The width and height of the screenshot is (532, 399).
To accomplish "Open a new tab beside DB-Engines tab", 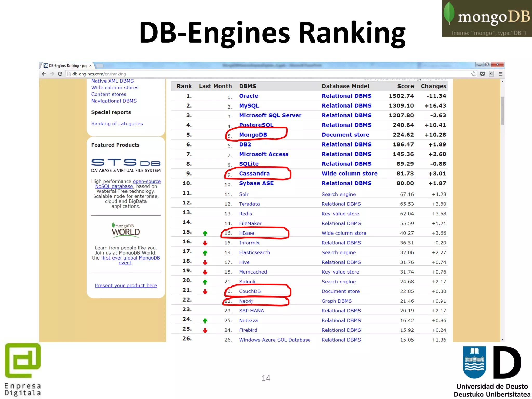I will coord(100,66).
